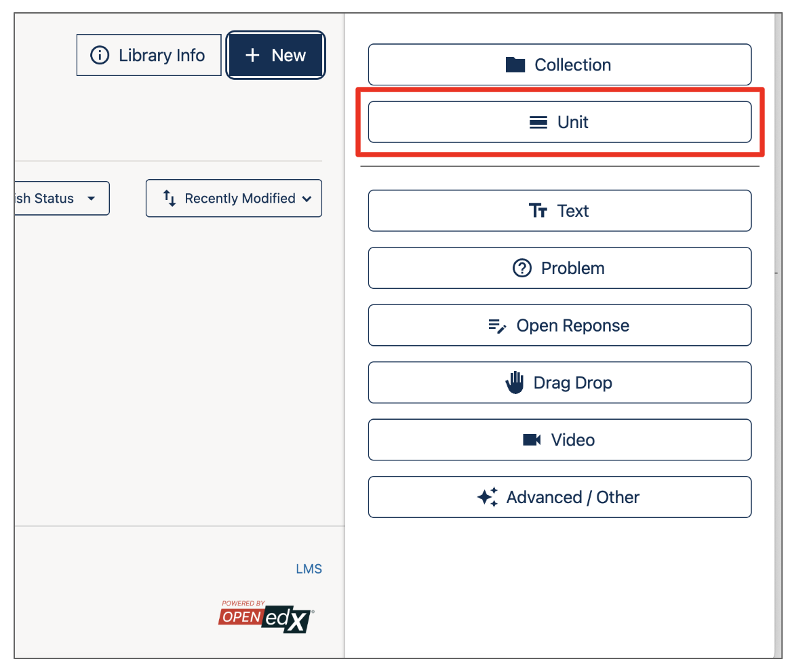Click the Library Info button

pyautogui.click(x=149, y=55)
